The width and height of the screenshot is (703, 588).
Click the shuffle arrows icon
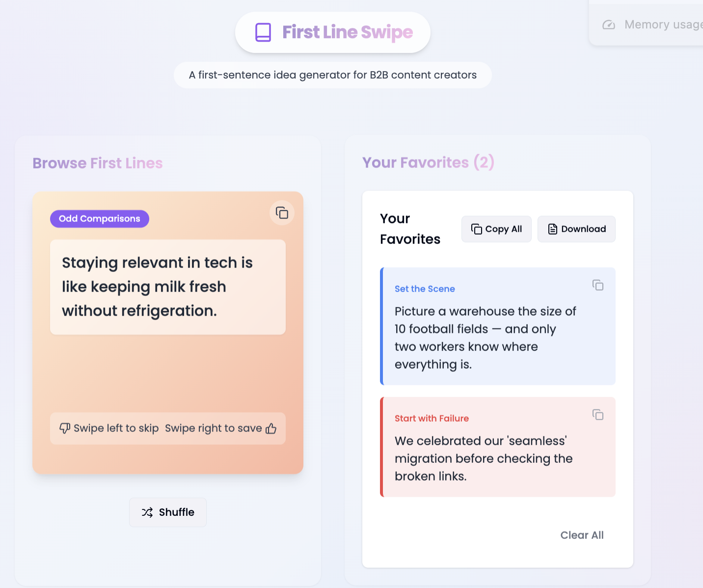point(147,512)
